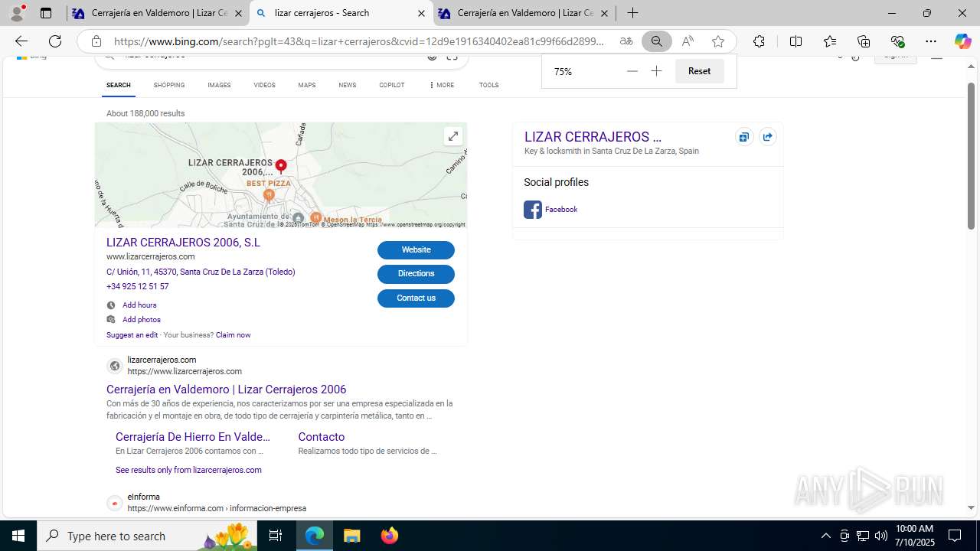Click the red map pin marker

[281, 166]
